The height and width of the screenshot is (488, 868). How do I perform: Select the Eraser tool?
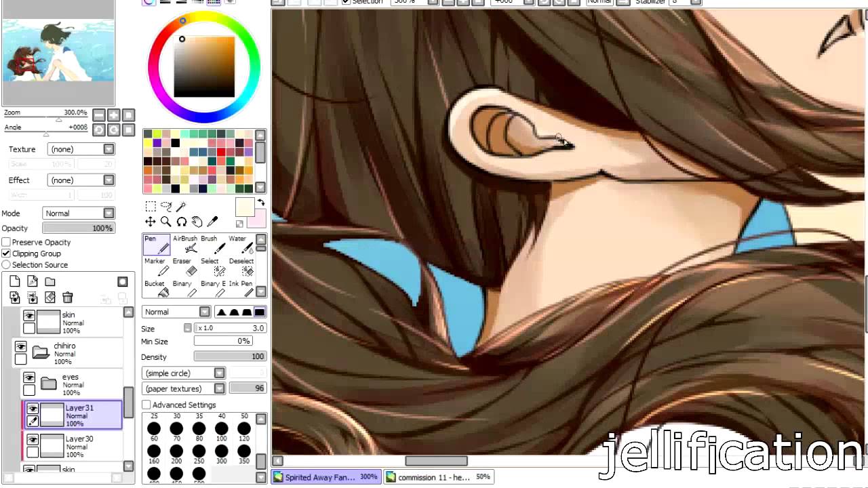184,267
